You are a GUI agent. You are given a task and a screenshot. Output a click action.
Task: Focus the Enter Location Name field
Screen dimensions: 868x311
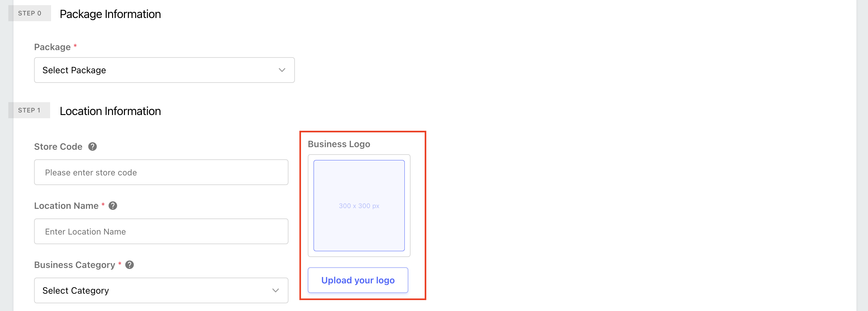(x=161, y=231)
